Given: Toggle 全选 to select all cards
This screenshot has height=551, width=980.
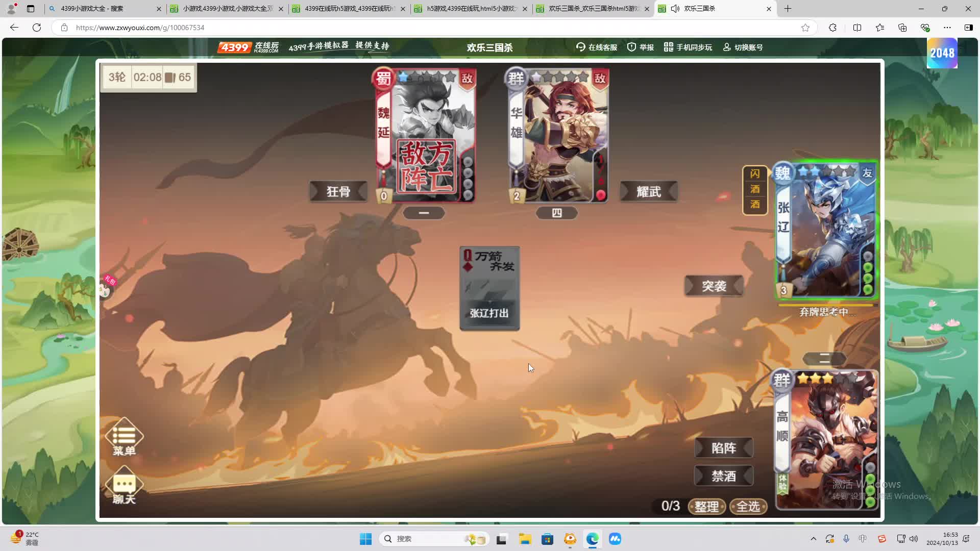Looking at the screenshot, I should coord(748,506).
